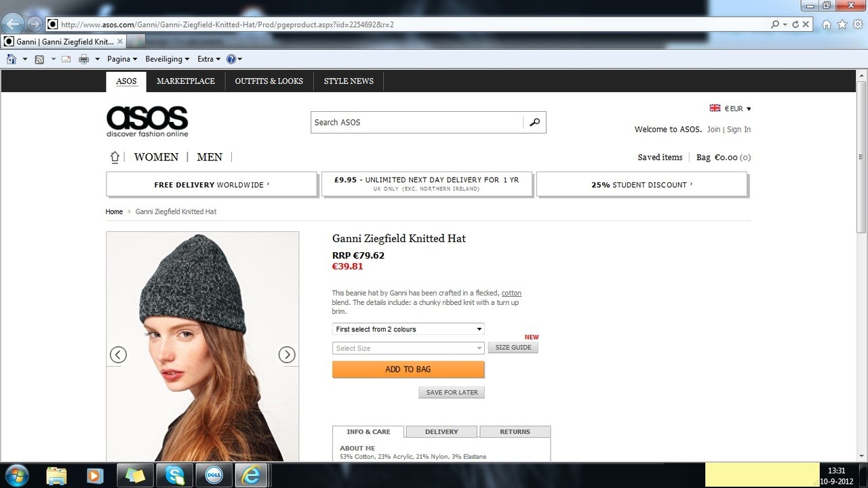Screen dimensions: 868x488
Task: Go to the MARKETPLACE tab
Action: click(x=185, y=81)
